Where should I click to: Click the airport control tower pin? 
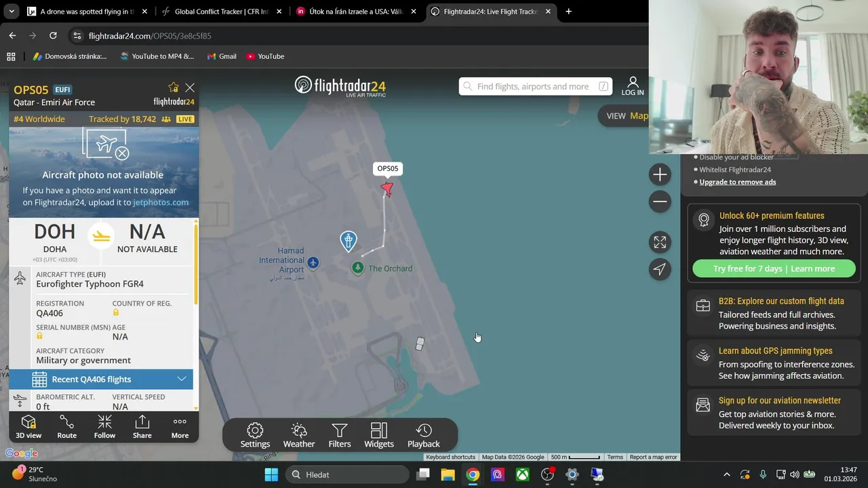pyautogui.click(x=349, y=241)
